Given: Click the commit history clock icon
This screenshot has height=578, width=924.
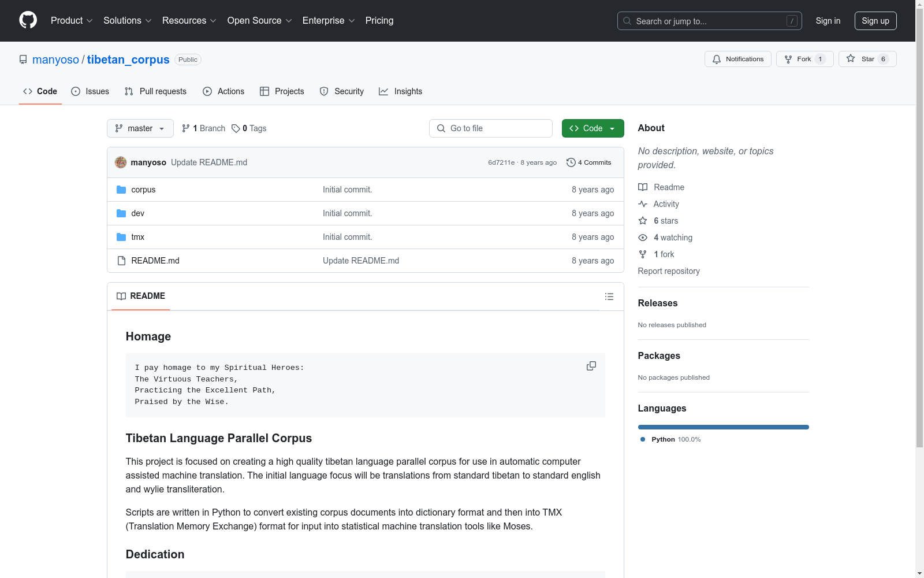Looking at the screenshot, I should 571,162.
